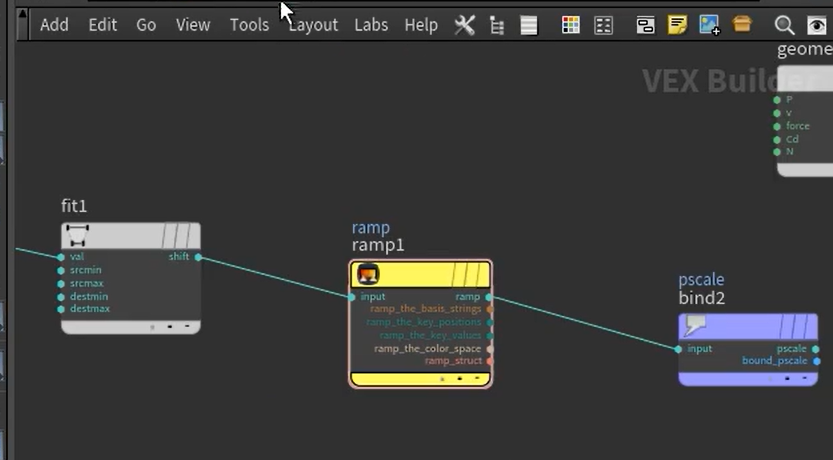This screenshot has height=460, width=833.
Task: Click the pscale output port on bind2
Action: (815, 349)
